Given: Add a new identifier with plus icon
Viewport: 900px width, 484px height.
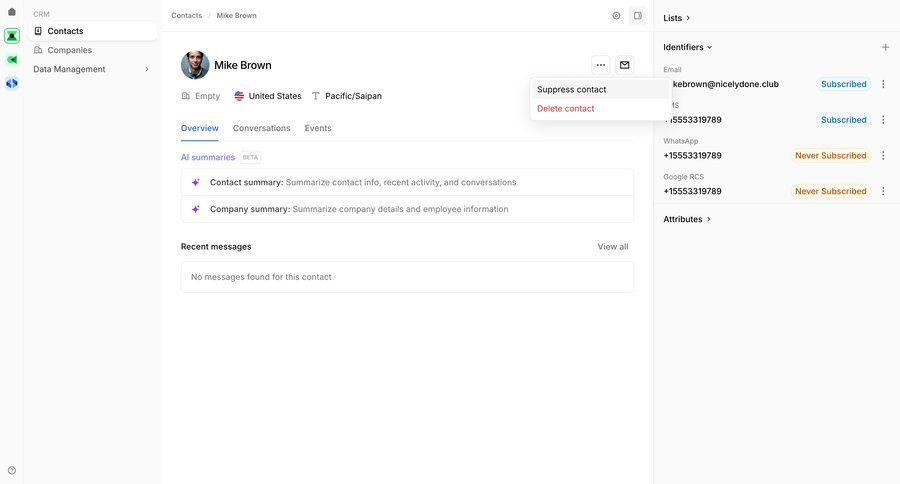Looking at the screenshot, I should [x=885, y=47].
